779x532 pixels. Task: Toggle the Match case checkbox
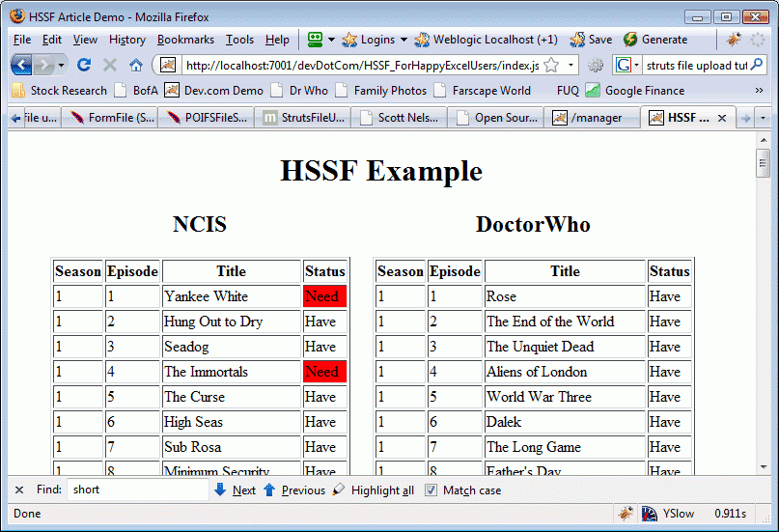pos(431,490)
